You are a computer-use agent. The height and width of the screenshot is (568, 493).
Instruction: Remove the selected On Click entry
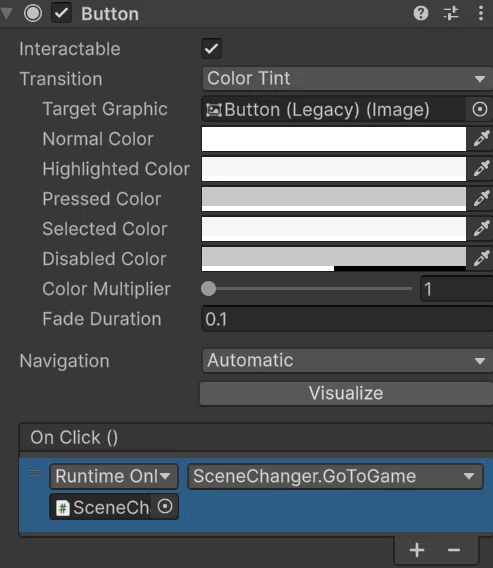click(x=454, y=550)
